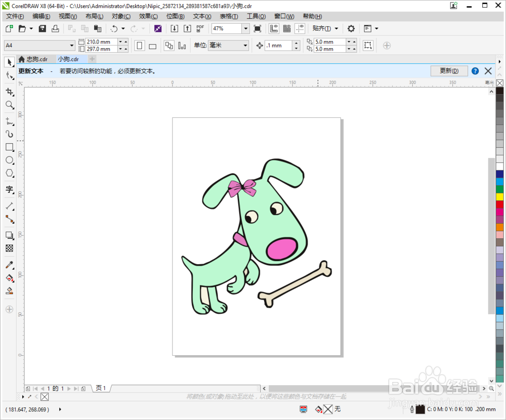Open the Options gear icon

click(x=351, y=29)
